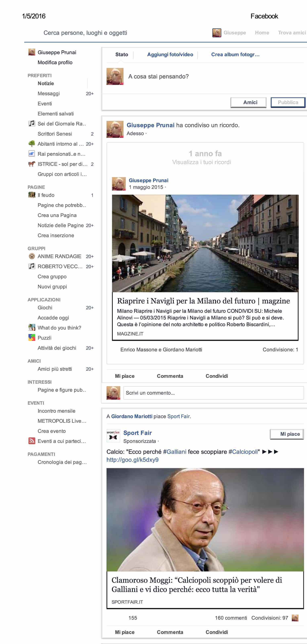Click ROBERTO VECC... music note icon
Viewport: 307px width, 644px height.
(x=32, y=266)
